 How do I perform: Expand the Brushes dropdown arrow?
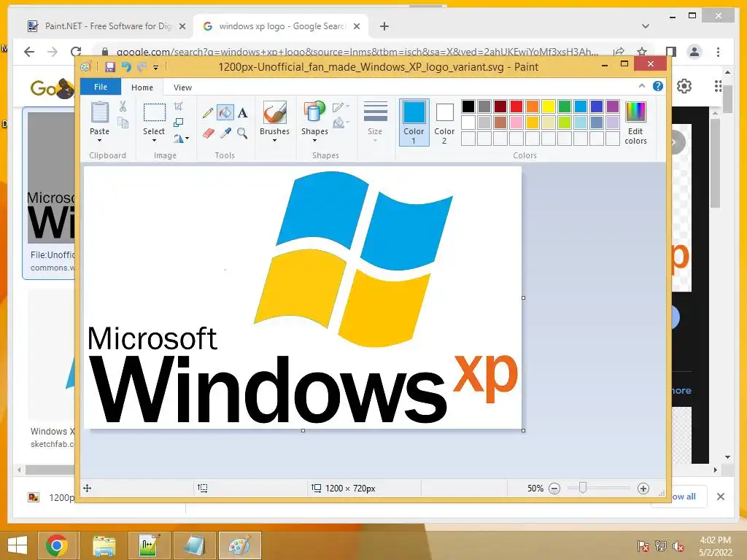[274, 141]
